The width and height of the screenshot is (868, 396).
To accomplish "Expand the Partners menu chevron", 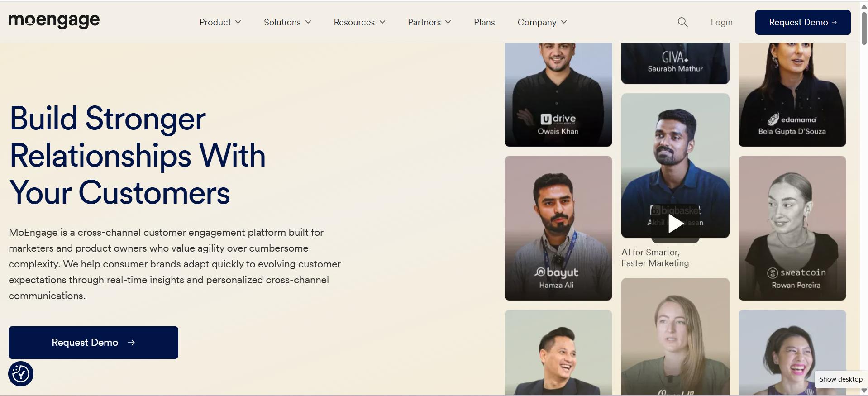I will click(x=448, y=22).
